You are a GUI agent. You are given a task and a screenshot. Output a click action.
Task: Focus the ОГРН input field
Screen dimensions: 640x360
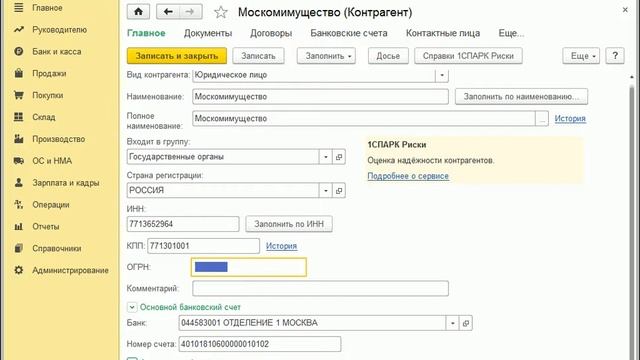(249, 267)
